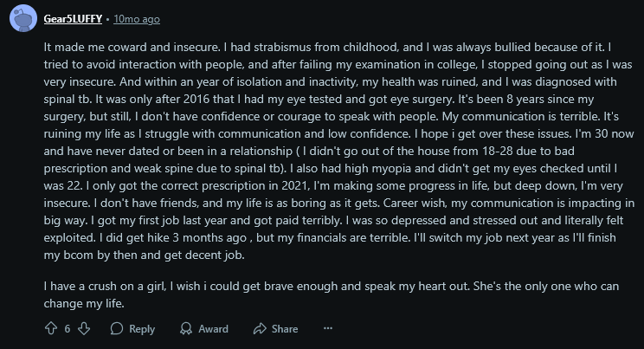Click the sentence starting 'It made me coward'

tap(132, 47)
